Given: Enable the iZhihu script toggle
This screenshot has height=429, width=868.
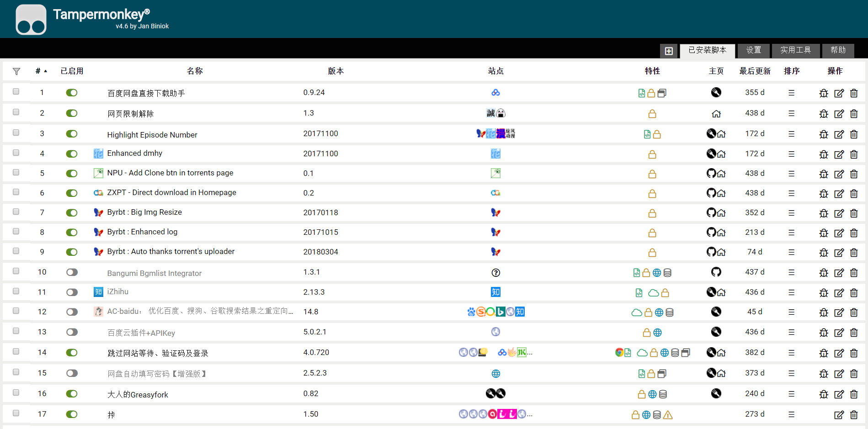Looking at the screenshot, I should coord(72,292).
